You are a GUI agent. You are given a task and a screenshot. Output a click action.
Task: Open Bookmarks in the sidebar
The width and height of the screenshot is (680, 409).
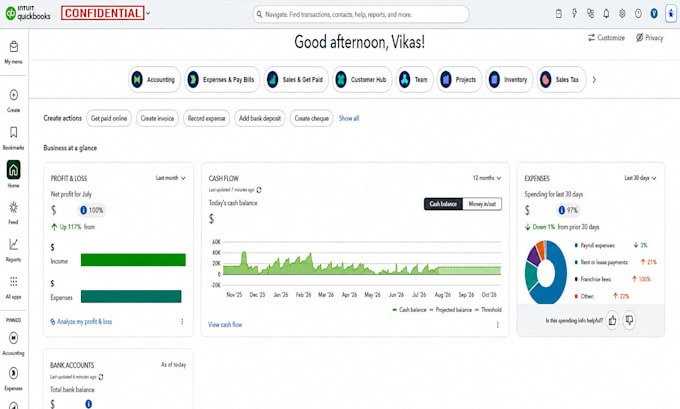13,137
